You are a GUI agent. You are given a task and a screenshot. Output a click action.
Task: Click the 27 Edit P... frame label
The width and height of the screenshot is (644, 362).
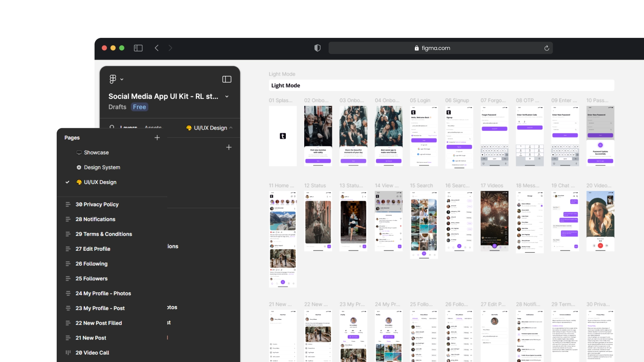point(493,304)
